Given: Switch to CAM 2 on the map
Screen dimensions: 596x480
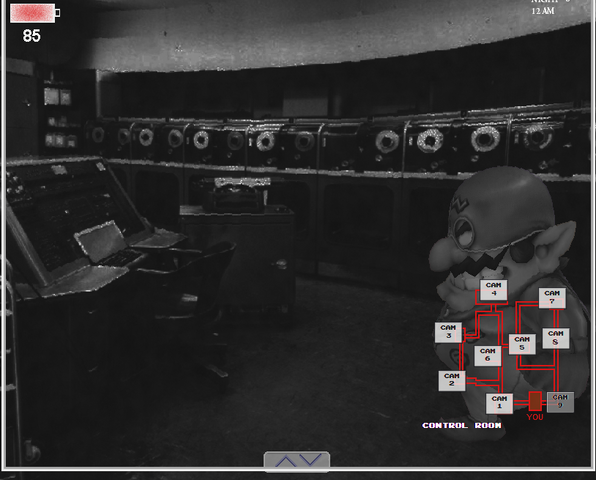Looking at the screenshot, I should click(452, 380).
